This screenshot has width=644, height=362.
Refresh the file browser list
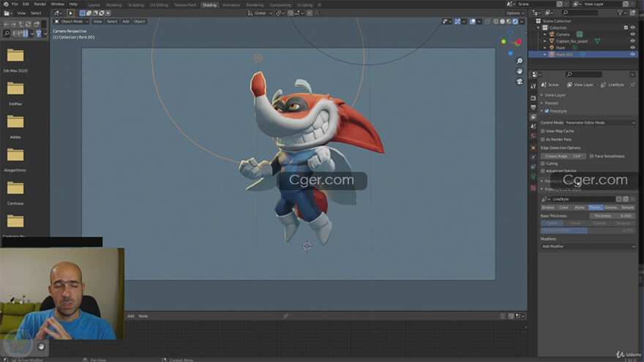[x=29, y=24]
